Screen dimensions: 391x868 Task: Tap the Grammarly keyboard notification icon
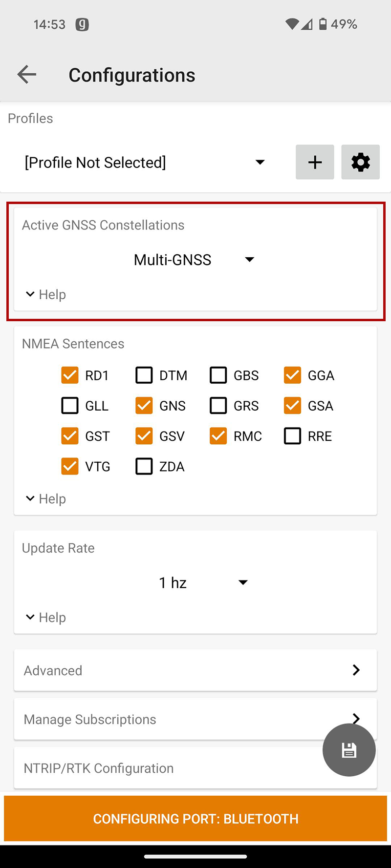click(x=82, y=24)
